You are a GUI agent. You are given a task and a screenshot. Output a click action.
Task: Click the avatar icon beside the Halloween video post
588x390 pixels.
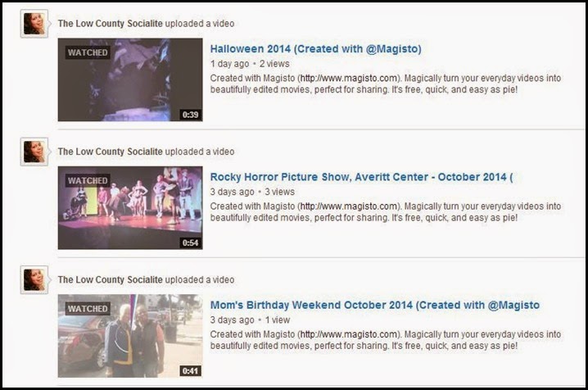[34, 24]
